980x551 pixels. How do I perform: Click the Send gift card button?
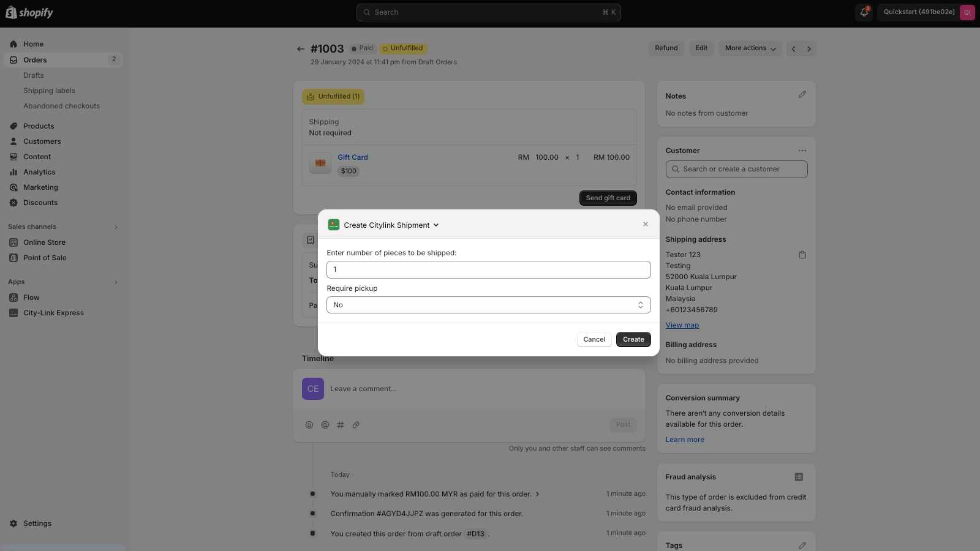608,198
